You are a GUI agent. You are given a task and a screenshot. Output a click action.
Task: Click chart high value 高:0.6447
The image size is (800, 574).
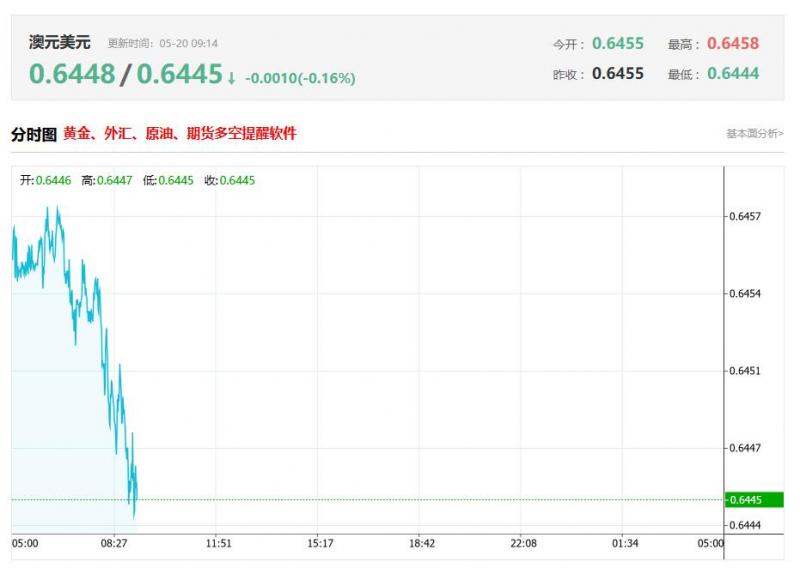click(107, 180)
